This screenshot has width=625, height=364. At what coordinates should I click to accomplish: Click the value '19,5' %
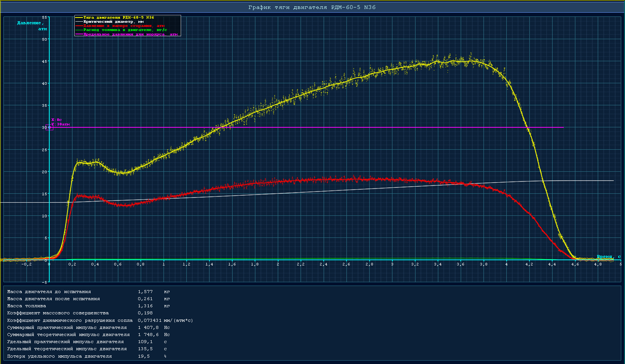(x=144, y=356)
